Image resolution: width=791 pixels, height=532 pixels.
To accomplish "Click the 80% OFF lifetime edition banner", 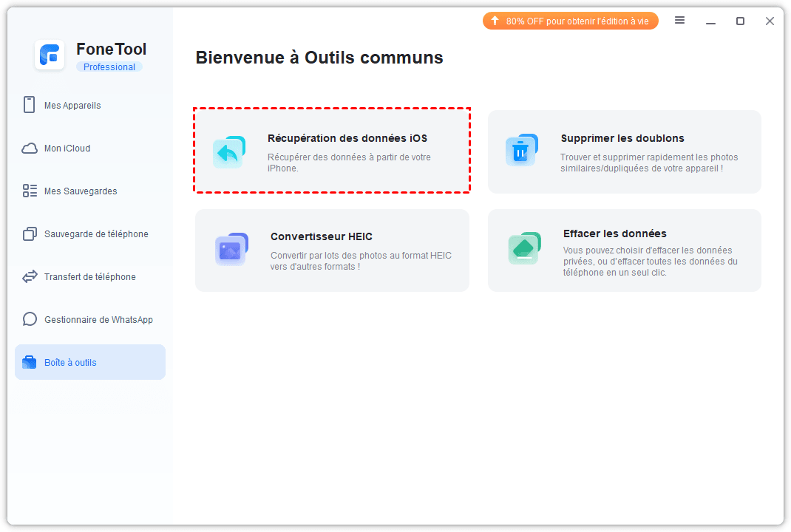I will tap(570, 21).
